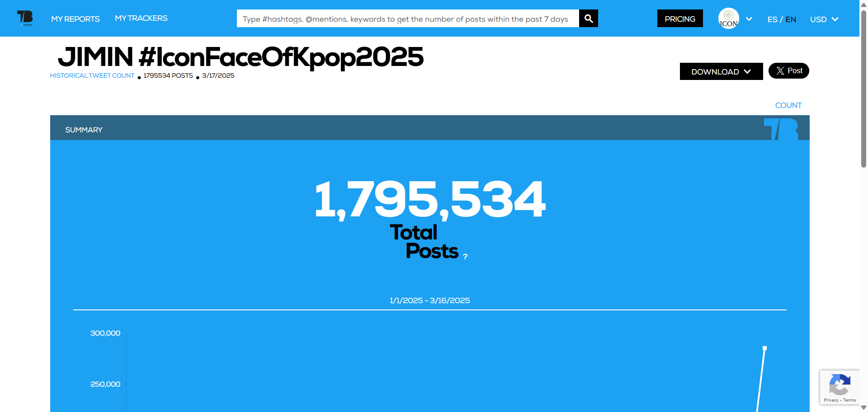Click the ICON profile avatar
Image resolution: width=868 pixels, height=412 pixels.
coord(728,19)
